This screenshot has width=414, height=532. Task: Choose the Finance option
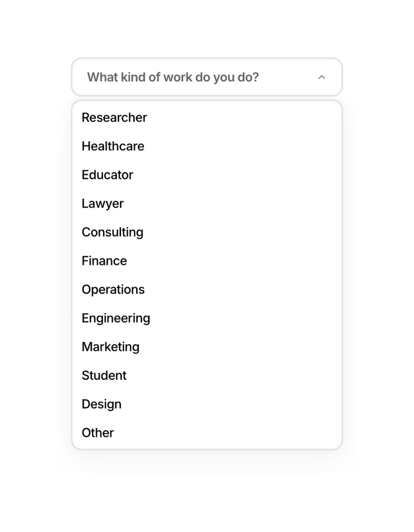(x=103, y=261)
